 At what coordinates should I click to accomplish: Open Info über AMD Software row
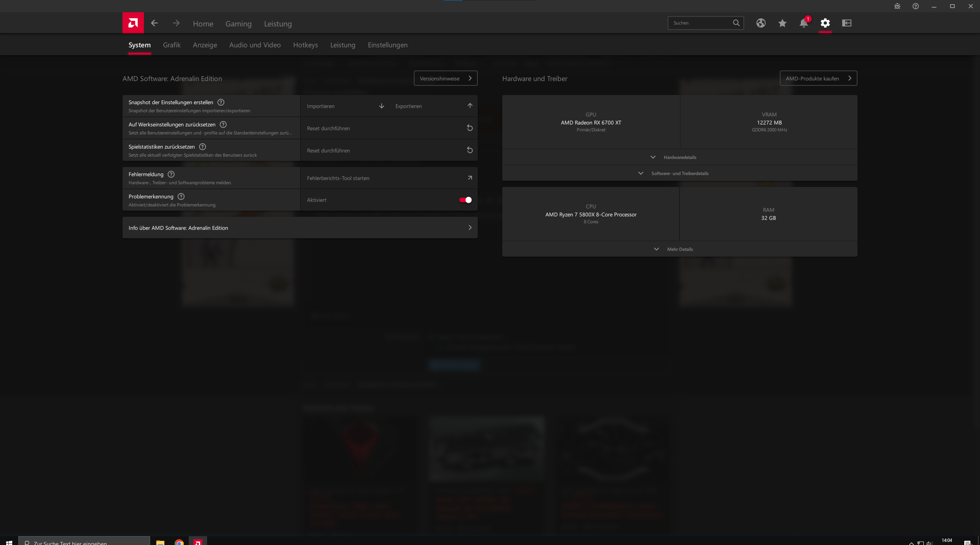tap(300, 228)
